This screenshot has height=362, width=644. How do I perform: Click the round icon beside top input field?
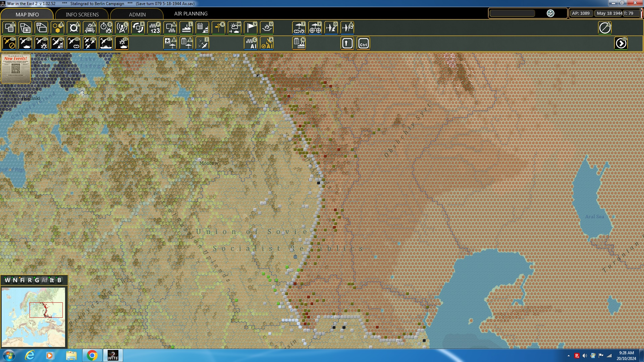click(x=550, y=13)
